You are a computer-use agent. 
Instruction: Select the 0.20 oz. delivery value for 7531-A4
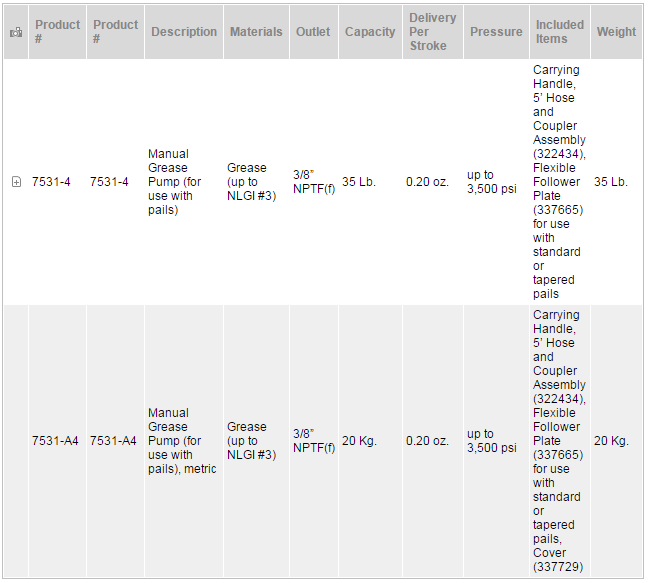point(427,441)
